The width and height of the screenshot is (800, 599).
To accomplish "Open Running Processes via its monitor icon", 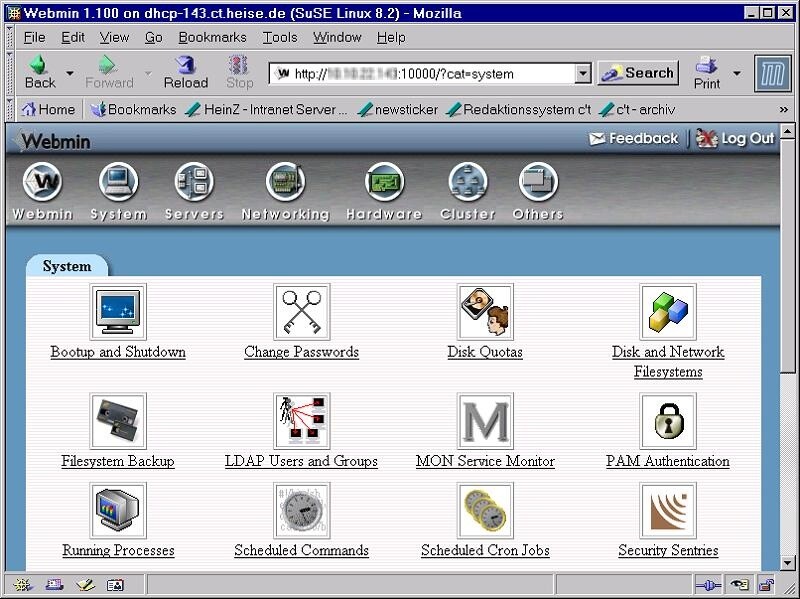I will click(117, 510).
